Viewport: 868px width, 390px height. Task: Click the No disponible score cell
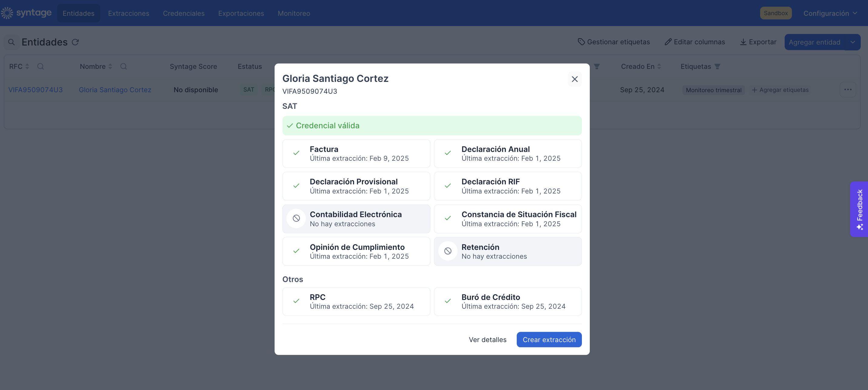click(x=195, y=90)
